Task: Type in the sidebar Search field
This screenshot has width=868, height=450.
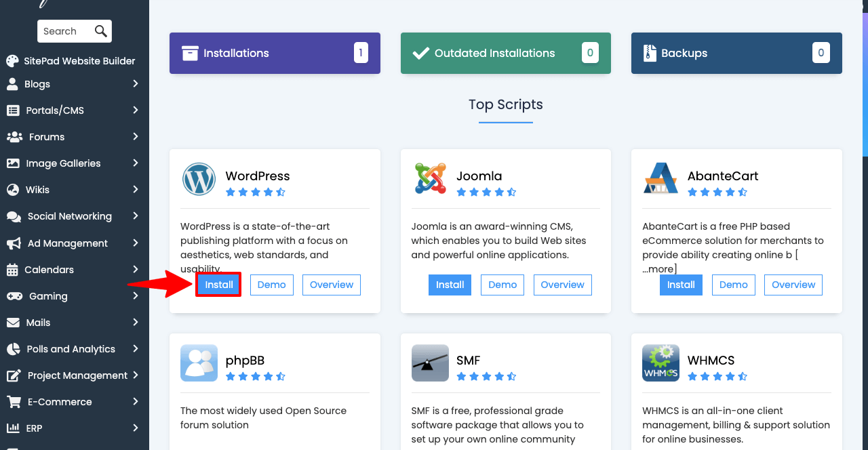Action: (65, 31)
